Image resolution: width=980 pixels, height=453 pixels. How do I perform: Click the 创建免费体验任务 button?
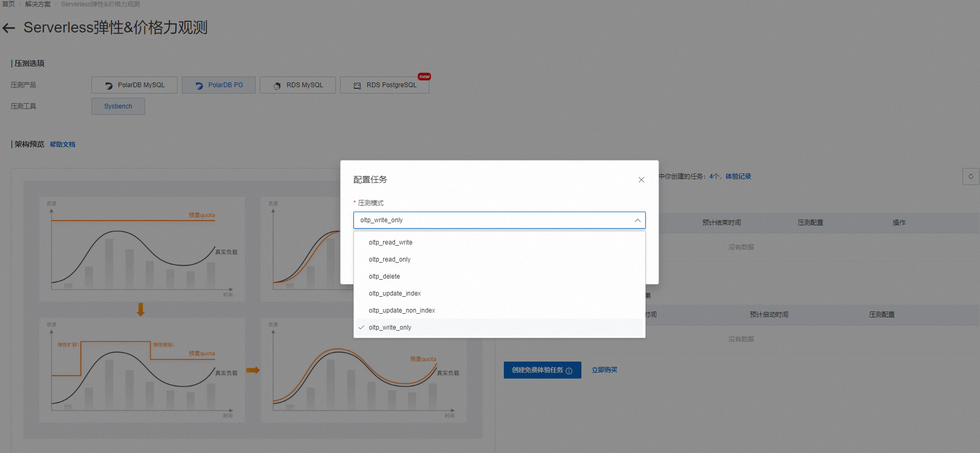[x=543, y=370]
